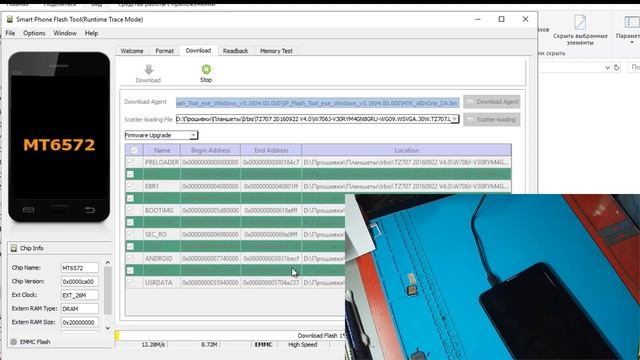Viewport: 640px width, 360px height.
Task: Click the Smart Phone Flash Tool title icon
Action: (9, 19)
